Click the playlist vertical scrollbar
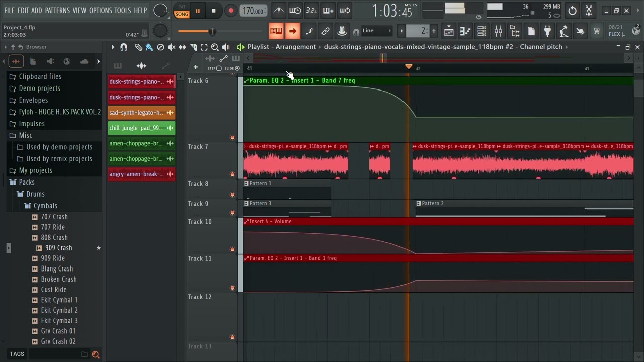The image size is (644, 362). tap(638, 87)
